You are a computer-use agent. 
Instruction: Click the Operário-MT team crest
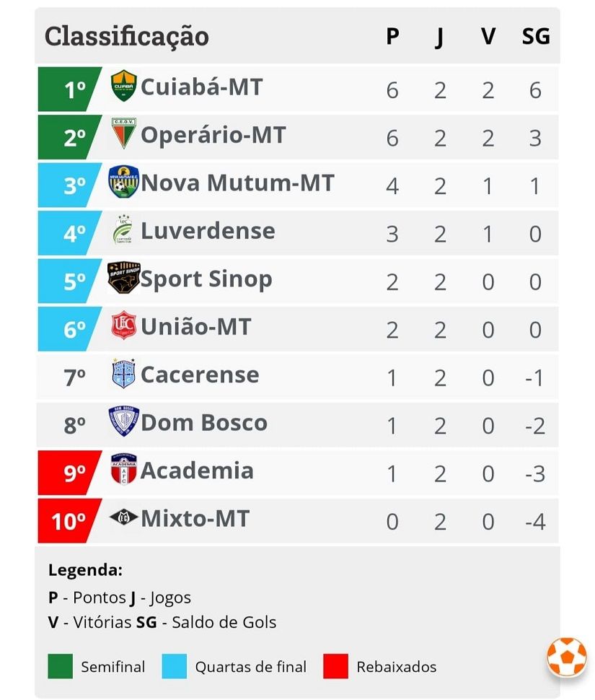tap(123, 133)
